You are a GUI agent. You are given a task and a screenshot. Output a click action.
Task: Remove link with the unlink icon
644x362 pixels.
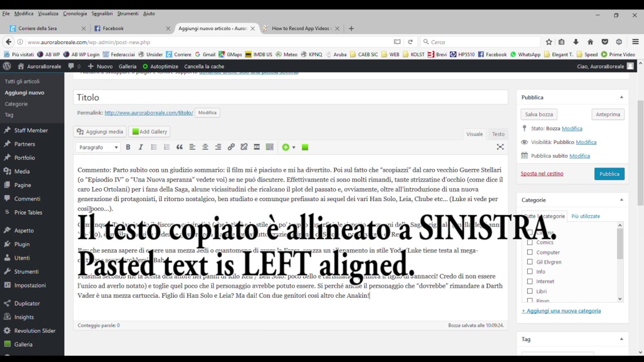tap(244, 147)
